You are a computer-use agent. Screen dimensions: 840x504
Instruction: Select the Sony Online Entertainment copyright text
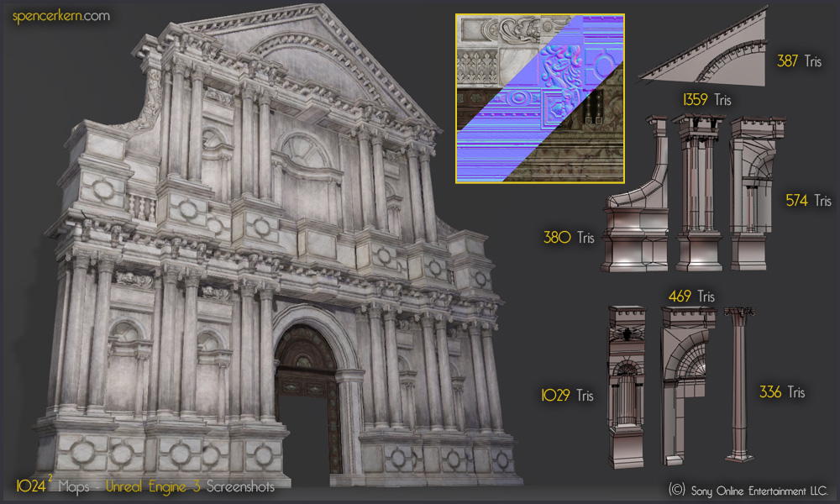pyautogui.click(x=748, y=490)
